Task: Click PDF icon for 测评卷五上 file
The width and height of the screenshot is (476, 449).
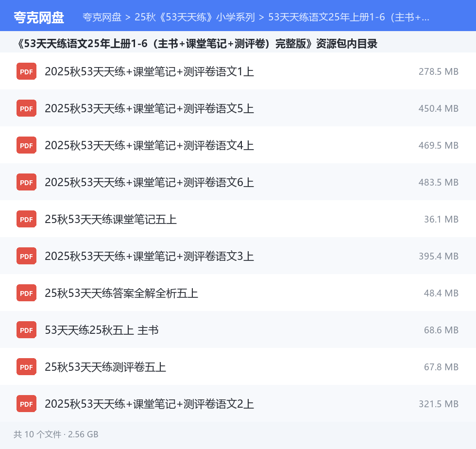Action: coord(26,367)
